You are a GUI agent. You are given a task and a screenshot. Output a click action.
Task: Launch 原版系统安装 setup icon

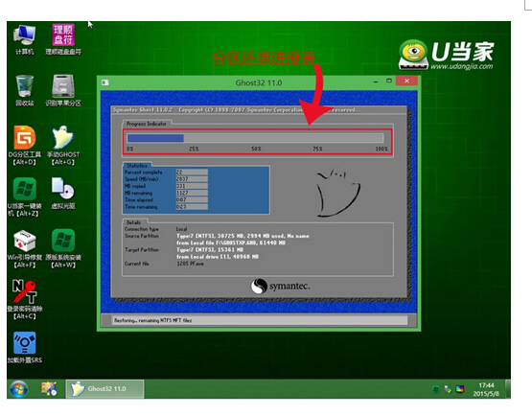63,248
